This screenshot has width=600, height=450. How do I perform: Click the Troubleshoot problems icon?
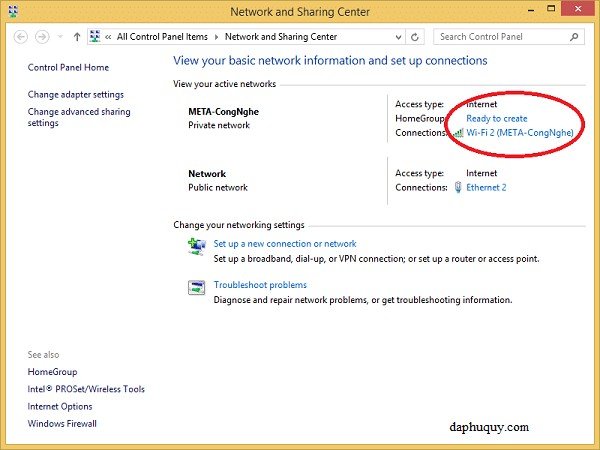(197, 287)
